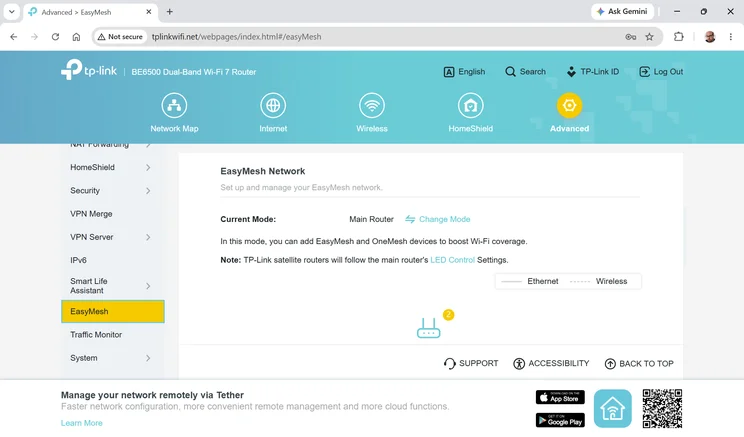The width and height of the screenshot is (744, 437).
Task: Click the support headset icon
Action: click(449, 363)
